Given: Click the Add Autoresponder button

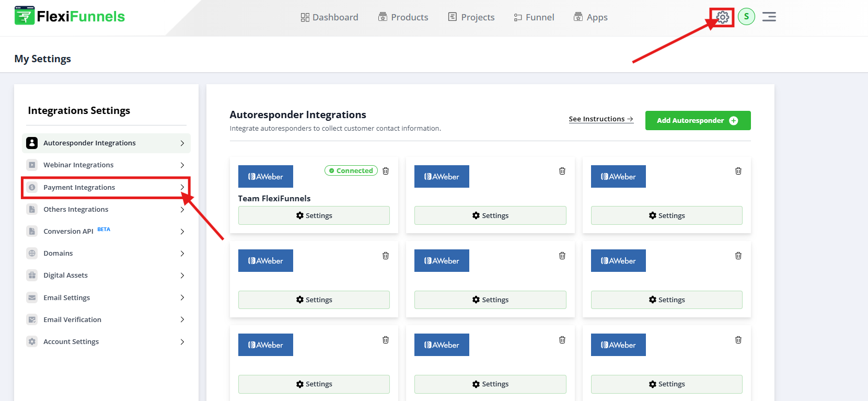Looking at the screenshot, I should pyautogui.click(x=698, y=120).
